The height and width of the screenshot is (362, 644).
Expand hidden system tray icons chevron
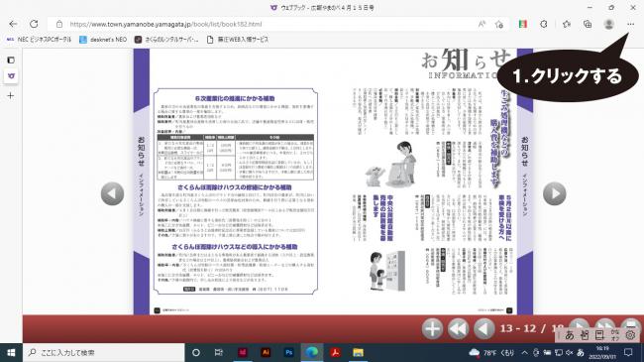[524, 352]
